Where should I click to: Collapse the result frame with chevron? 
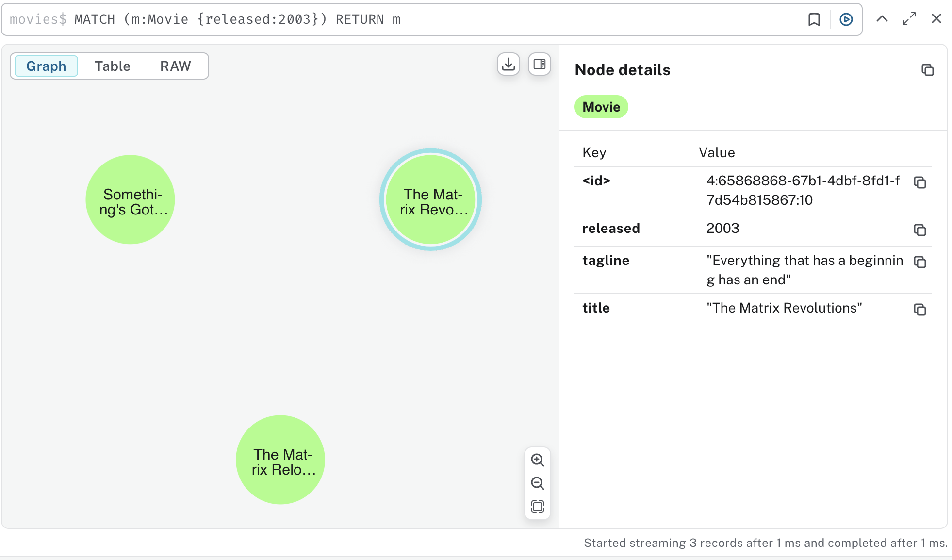click(x=882, y=19)
